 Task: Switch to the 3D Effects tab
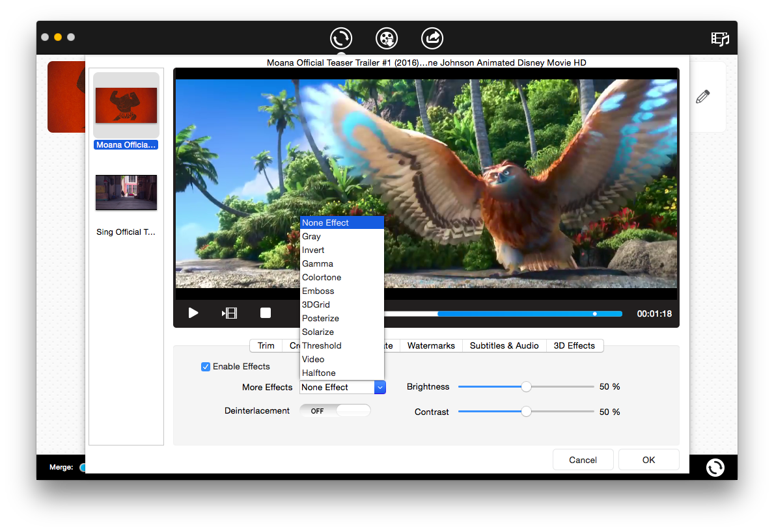(574, 345)
